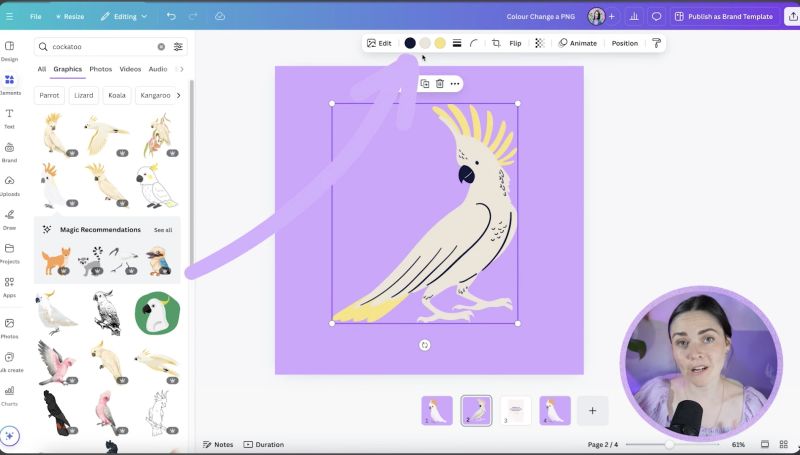Open the transparency checkerboard icon
800x455 pixels.
coord(540,43)
